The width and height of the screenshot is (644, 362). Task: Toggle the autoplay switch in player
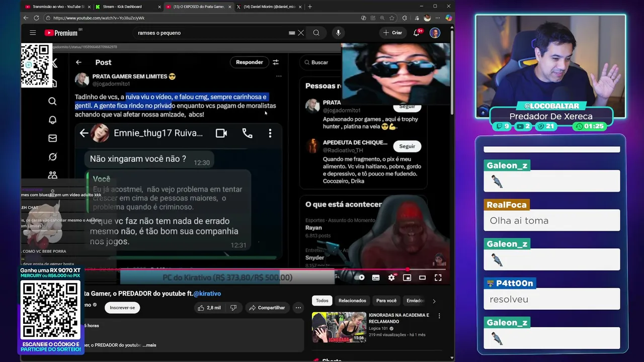pyautogui.click(x=358, y=278)
